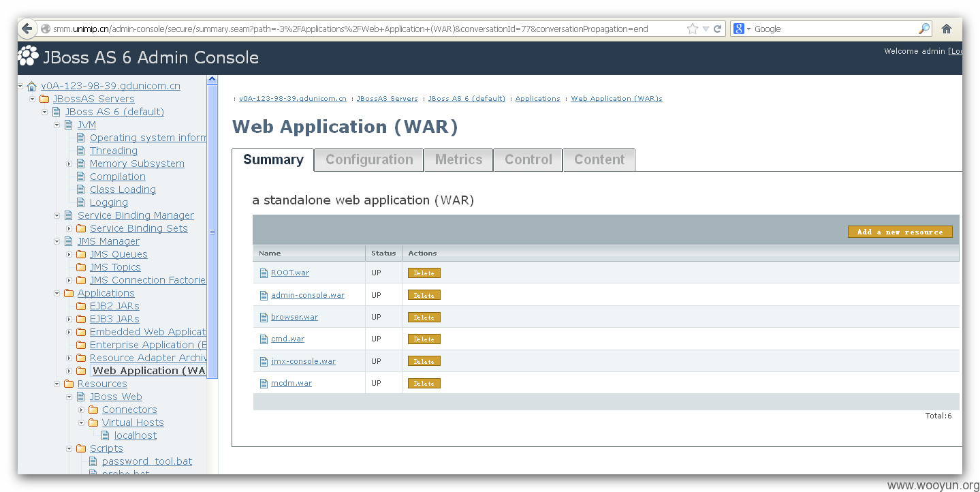980x492 pixels.
Task: Open the Threading tree item
Action: click(x=114, y=151)
